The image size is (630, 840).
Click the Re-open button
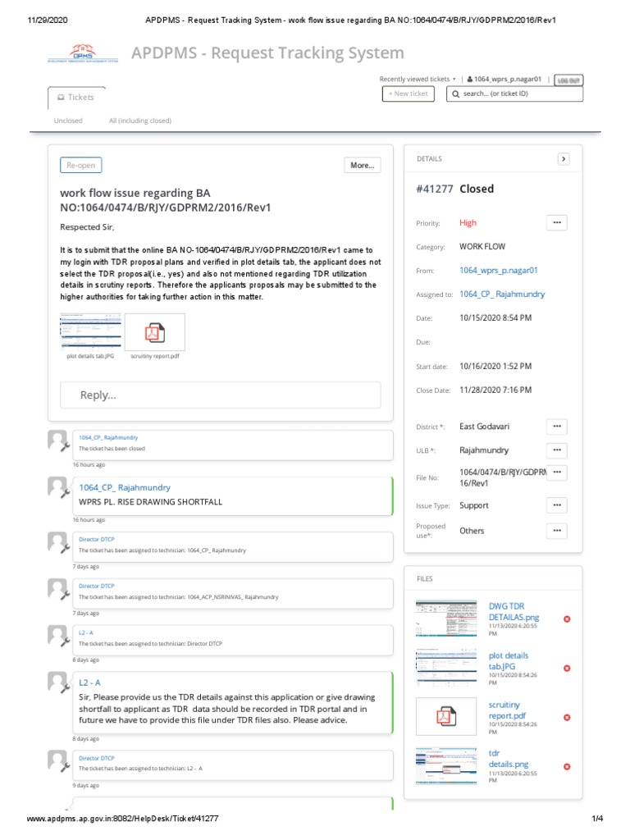(x=81, y=166)
